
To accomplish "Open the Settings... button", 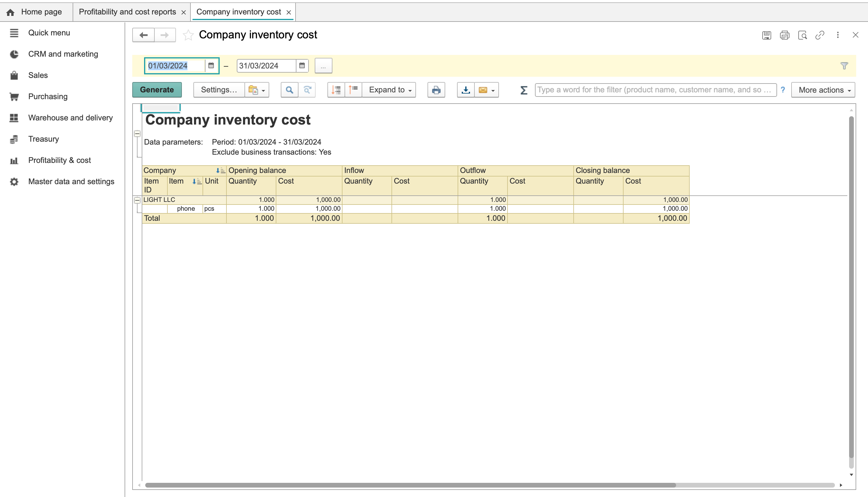I will point(219,90).
